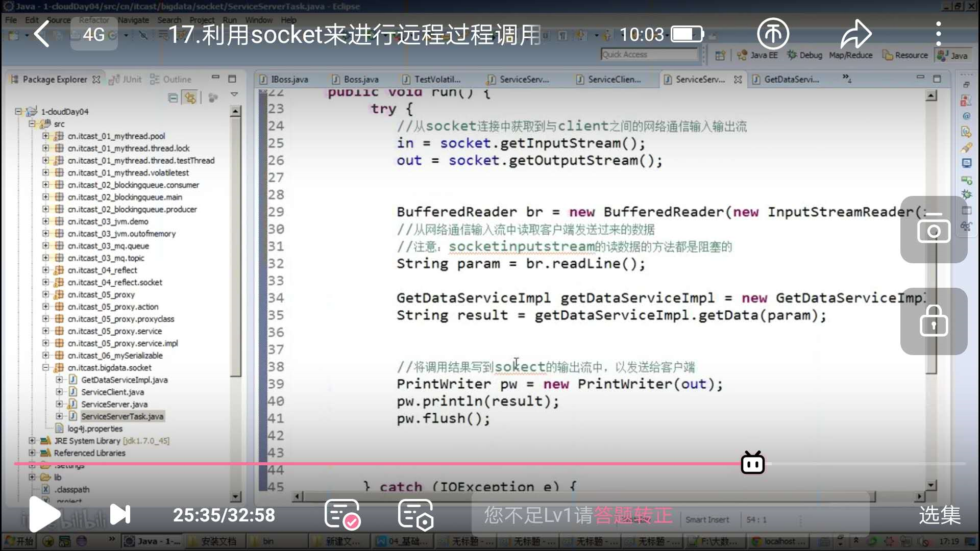Close the active ServiceServ... editor tab
Screen dimensions: 980x551
click(x=738, y=80)
